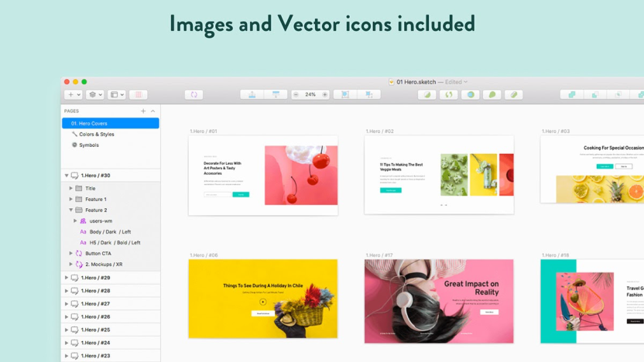
Task: Click the first green Edit shape icon
Action: click(427, 95)
